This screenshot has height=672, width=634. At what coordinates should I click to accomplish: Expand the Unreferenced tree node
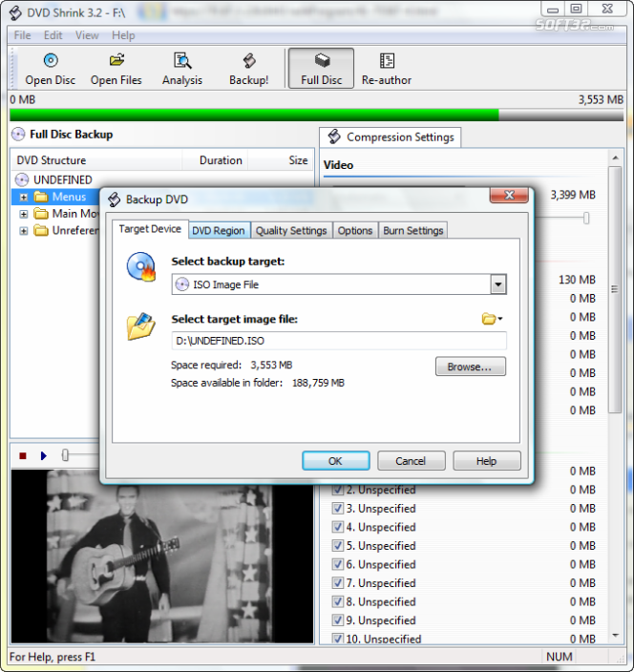(x=24, y=231)
